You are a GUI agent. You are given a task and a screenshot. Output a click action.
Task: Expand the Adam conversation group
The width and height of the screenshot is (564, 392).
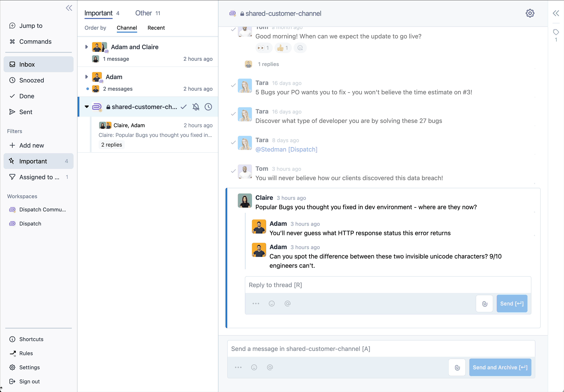coord(87,77)
